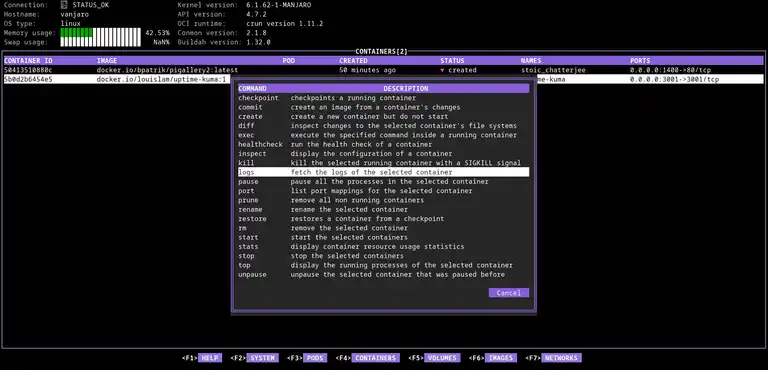Open the HELP screen via F1 button
The height and width of the screenshot is (370, 768).
[x=210, y=358]
